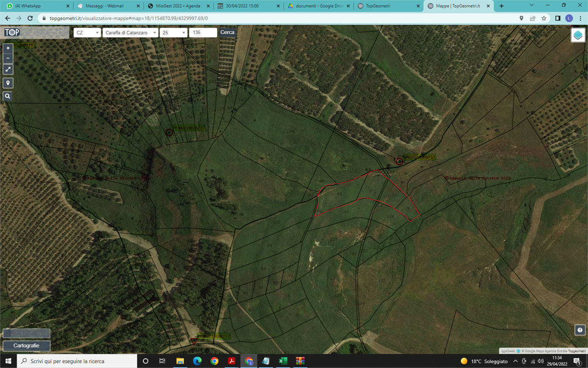
Task: Click the geolocation pin button
Action: [8, 83]
